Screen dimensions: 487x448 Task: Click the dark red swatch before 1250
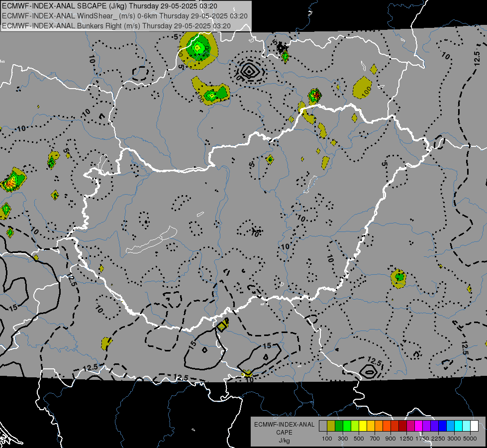[x=402, y=426]
